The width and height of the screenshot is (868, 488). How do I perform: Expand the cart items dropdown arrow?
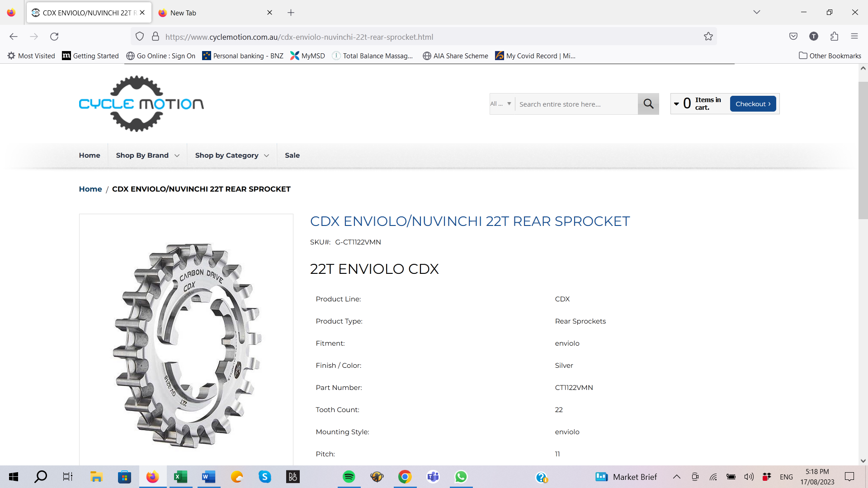click(x=676, y=104)
